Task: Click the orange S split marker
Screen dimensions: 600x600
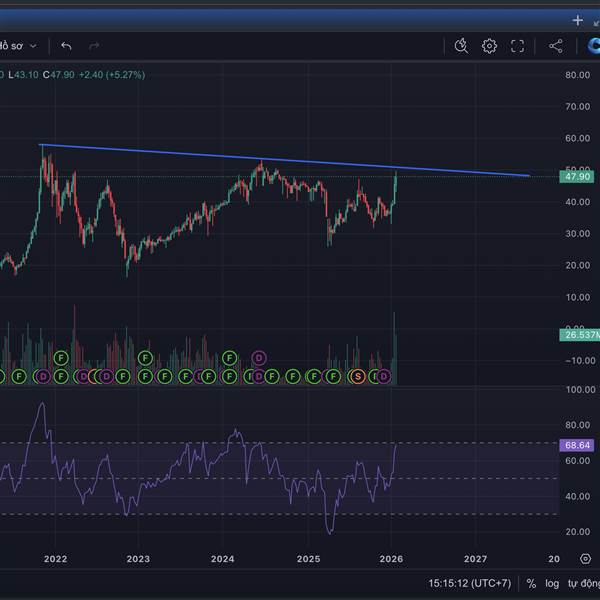Action: [x=357, y=376]
